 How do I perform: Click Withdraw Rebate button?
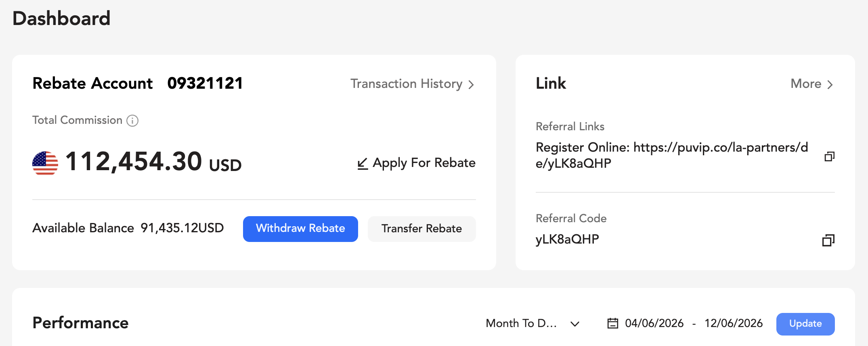pyautogui.click(x=300, y=229)
